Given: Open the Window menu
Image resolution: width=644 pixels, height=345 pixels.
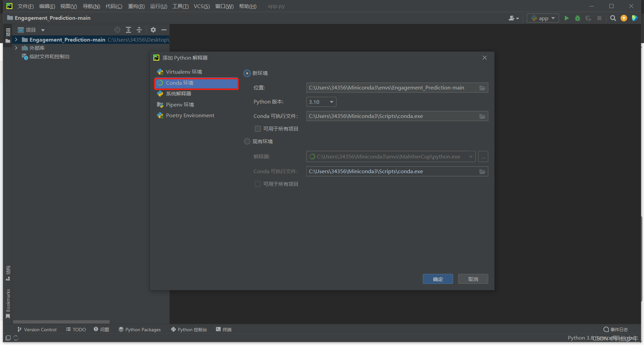Looking at the screenshot, I should (x=224, y=6).
